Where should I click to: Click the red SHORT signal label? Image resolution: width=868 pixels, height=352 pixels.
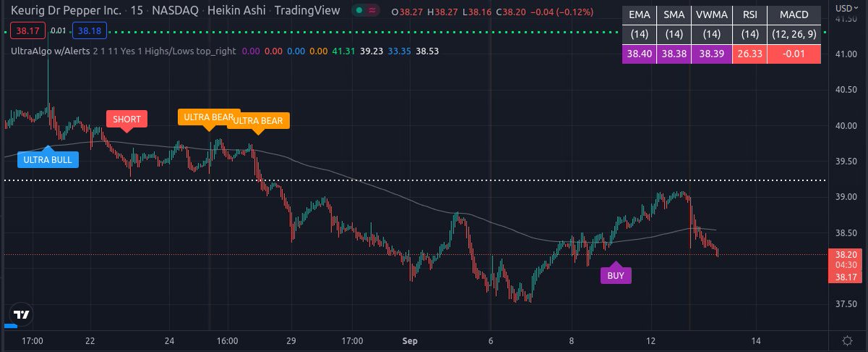coord(127,120)
